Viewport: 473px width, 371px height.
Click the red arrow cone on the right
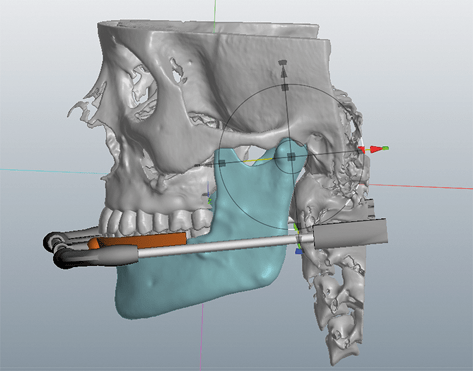pos(376,149)
